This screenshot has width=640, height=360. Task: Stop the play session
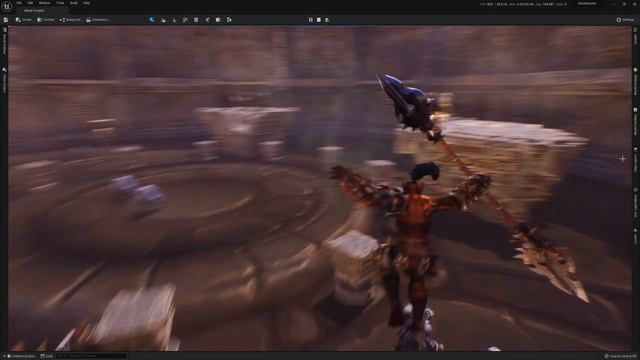[x=319, y=20]
